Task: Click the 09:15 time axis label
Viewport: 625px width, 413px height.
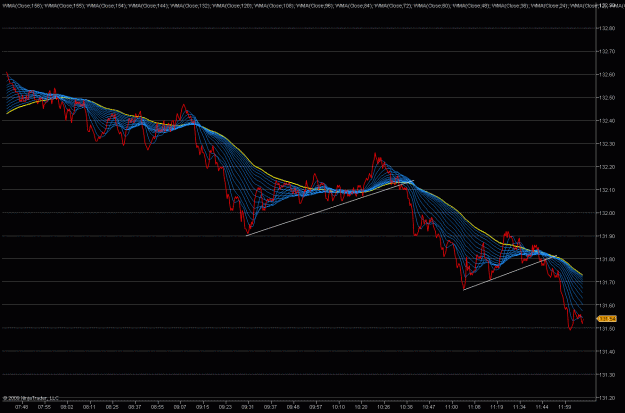Action: pos(203,407)
